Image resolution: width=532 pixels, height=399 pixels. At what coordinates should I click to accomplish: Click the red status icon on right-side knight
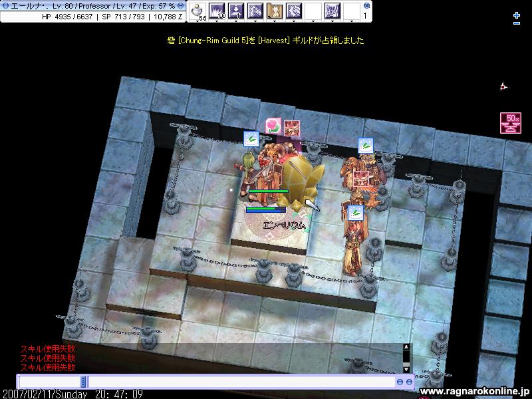(361, 179)
